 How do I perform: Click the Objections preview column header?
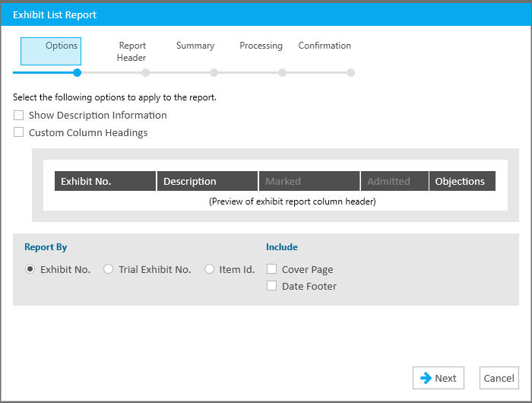pos(462,181)
